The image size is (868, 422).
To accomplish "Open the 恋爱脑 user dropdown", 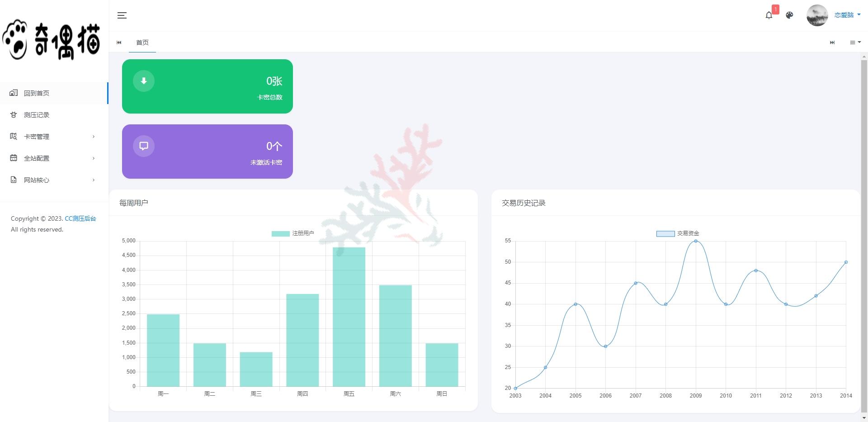I will (847, 15).
